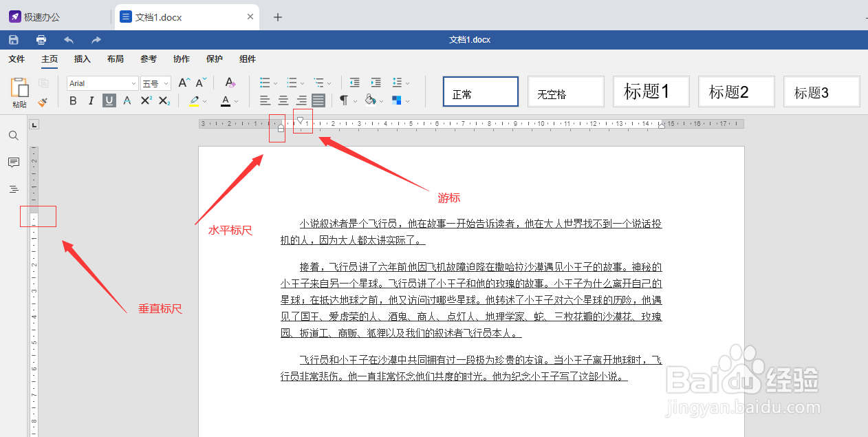This screenshot has width=868, height=437.
Task: Center align the text
Action: coord(283,100)
